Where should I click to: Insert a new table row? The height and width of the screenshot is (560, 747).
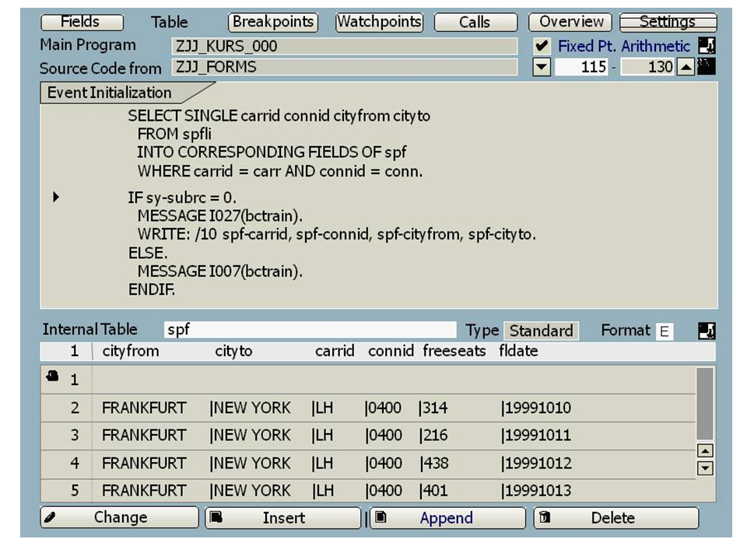pyautogui.click(x=282, y=518)
